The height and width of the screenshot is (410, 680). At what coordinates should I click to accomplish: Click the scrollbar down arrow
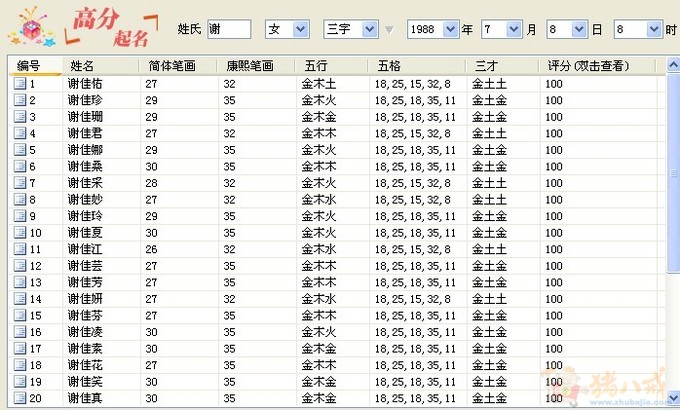coord(673,398)
